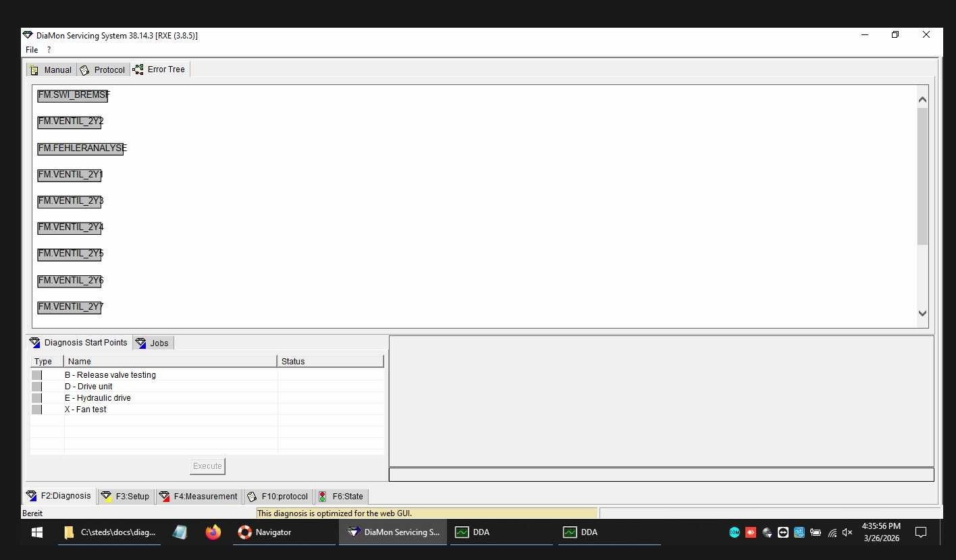Click the input field below the output panel

point(661,474)
